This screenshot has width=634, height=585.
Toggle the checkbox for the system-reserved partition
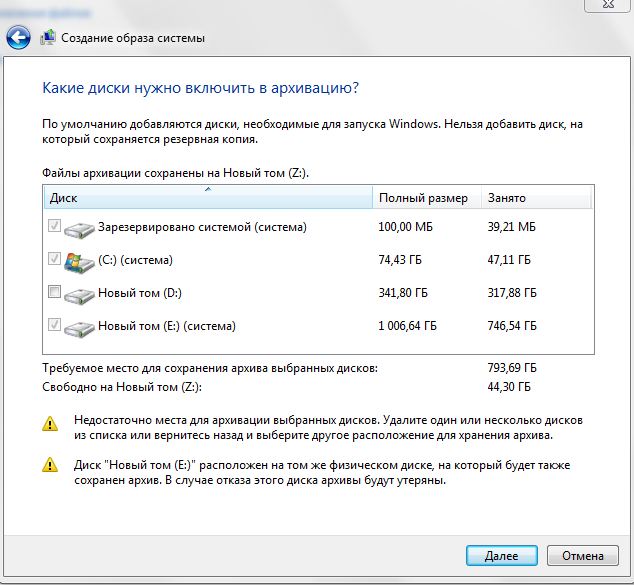pyautogui.click(x=54, y=225)
